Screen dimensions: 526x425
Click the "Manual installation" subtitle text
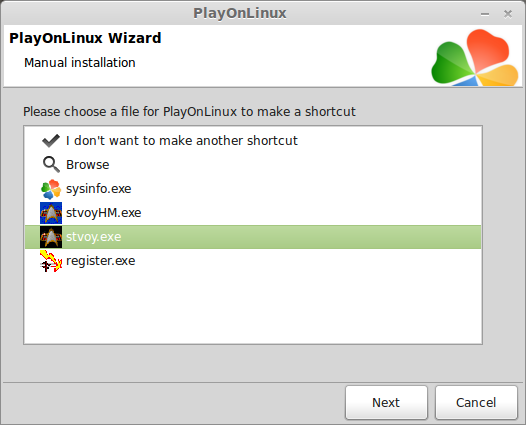[80, 63]
